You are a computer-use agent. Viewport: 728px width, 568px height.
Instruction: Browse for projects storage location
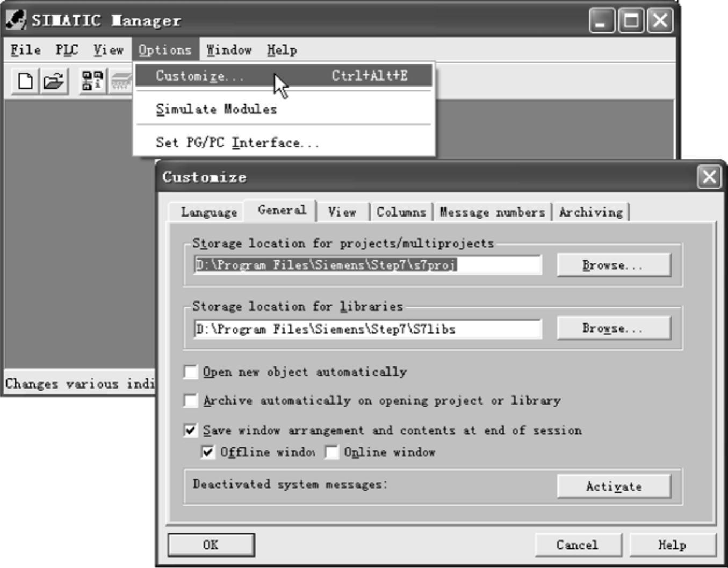[614, 265]
